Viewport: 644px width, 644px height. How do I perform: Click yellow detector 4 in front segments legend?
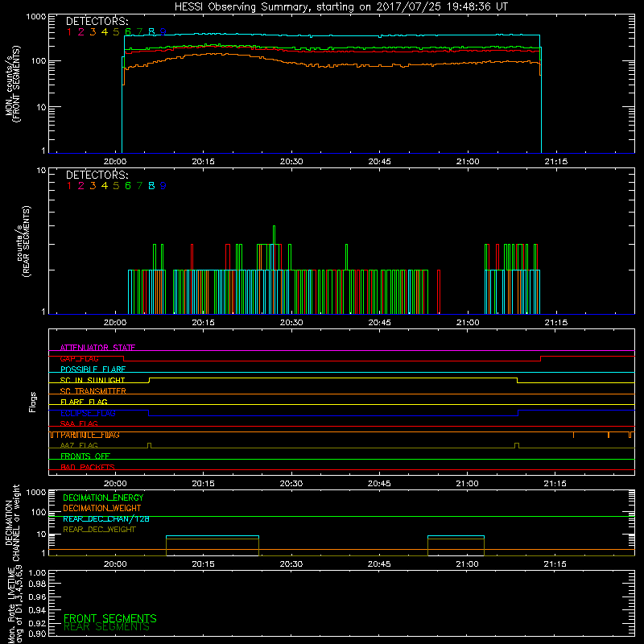point(105,32)
